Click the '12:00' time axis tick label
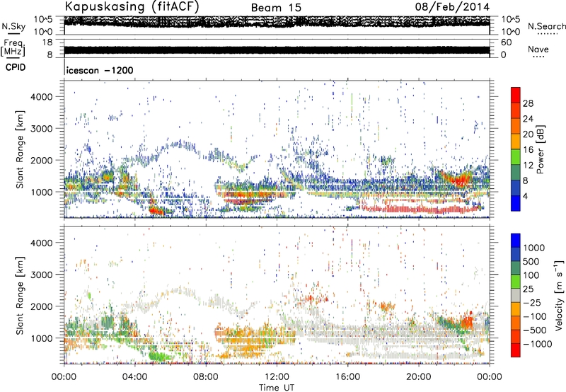The image size is (566, 392). click(x=277, y=377)
